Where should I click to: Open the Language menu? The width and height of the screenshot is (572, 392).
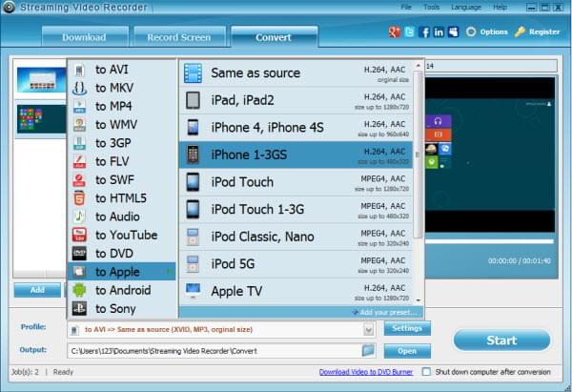[466, 7]
